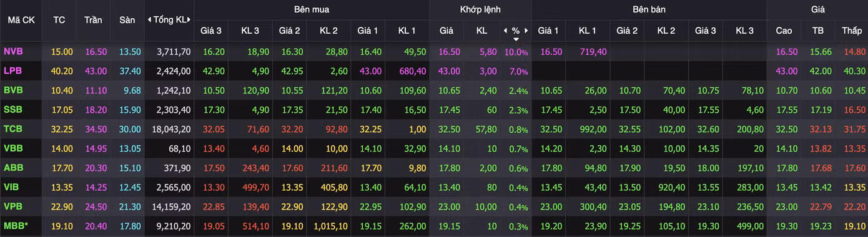868x237 pixels.
Task: Click the Trần column header
Action: point(93,20)
